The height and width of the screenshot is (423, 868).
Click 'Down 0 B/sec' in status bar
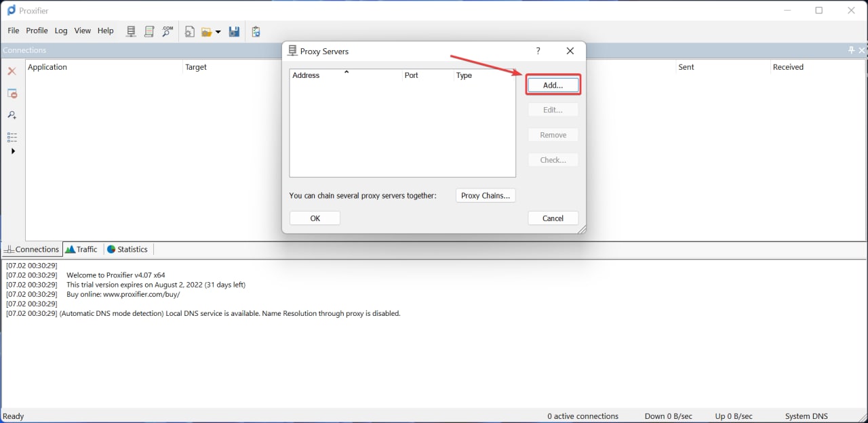click(x=669, y=416)
